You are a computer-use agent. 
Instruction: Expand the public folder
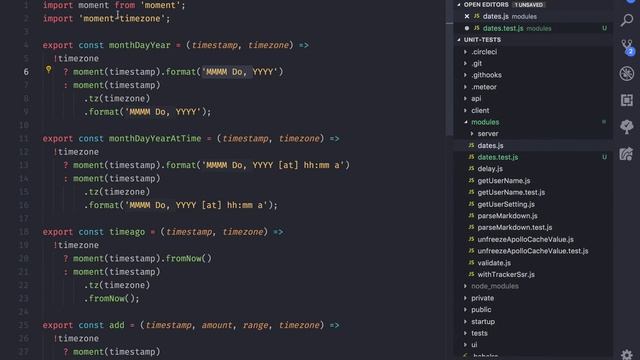[465, 309]
